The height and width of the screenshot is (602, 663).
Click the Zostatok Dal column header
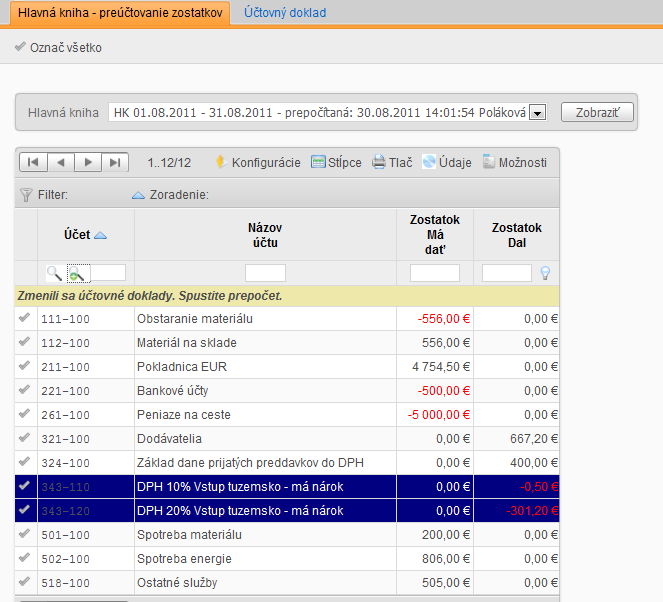[x=516, y=235]
